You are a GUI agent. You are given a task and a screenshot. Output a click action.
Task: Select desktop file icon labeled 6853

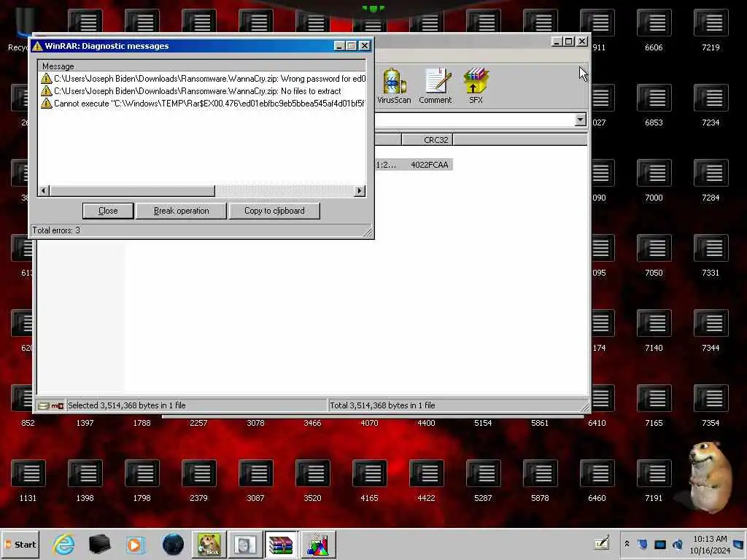tap(654, 106)
